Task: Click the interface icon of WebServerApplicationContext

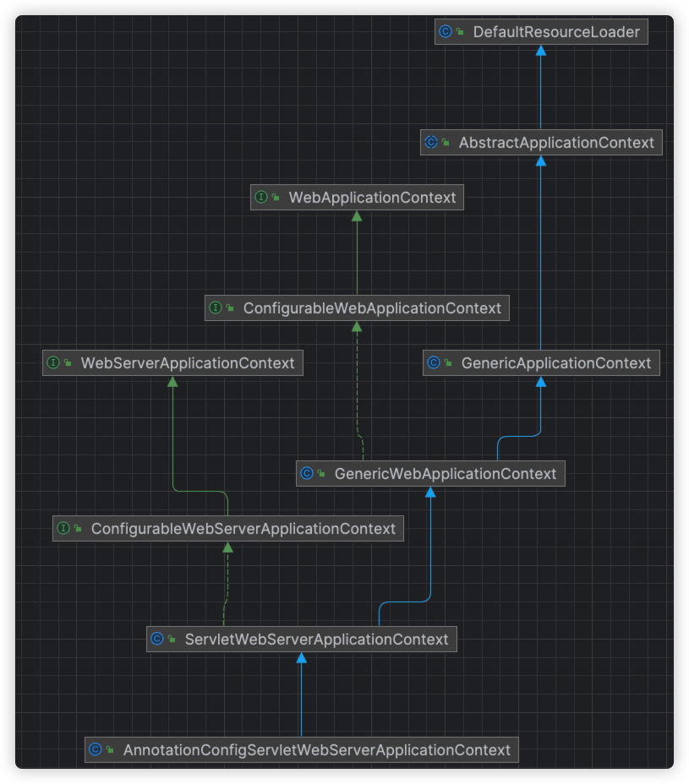Action: 53,362
